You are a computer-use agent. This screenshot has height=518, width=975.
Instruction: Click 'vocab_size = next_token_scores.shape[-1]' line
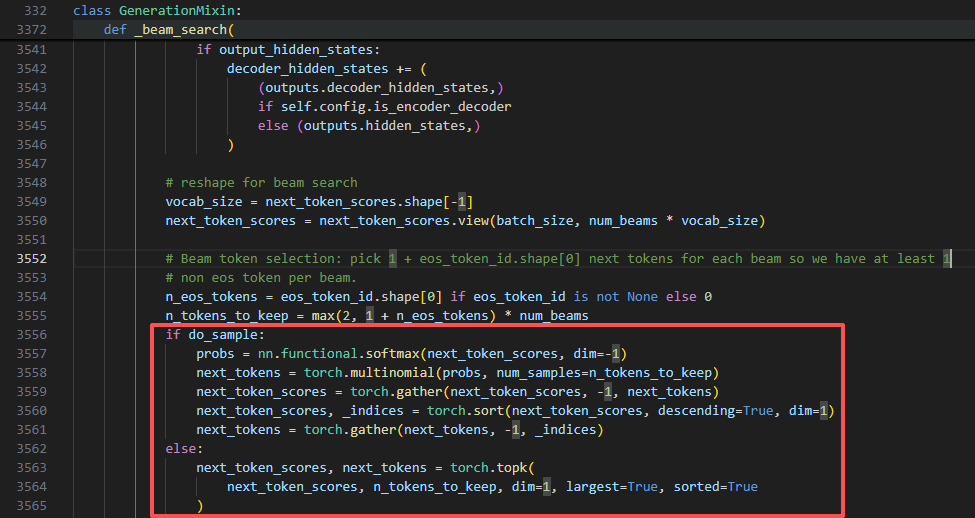319,201
